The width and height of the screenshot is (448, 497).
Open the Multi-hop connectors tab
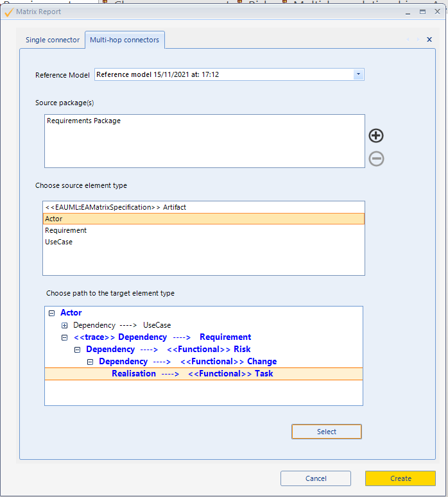point(125,40)
